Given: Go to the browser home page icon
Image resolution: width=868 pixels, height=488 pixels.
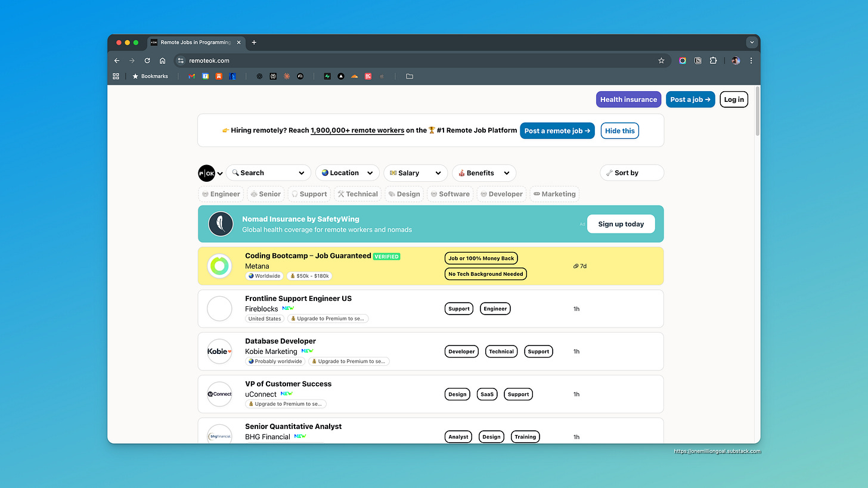Looking at the screenshot, I should click(162, 61).
